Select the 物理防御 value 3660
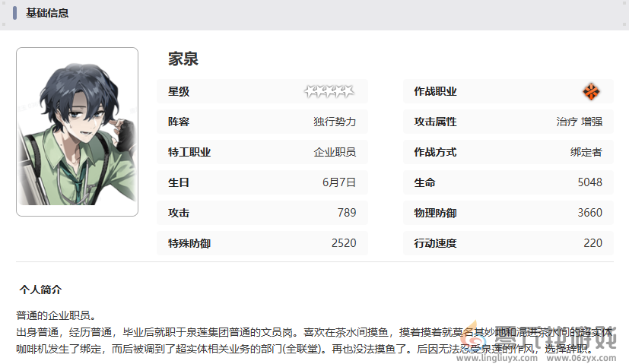Viewport: 629px width, 364px height. pos(589,213)
